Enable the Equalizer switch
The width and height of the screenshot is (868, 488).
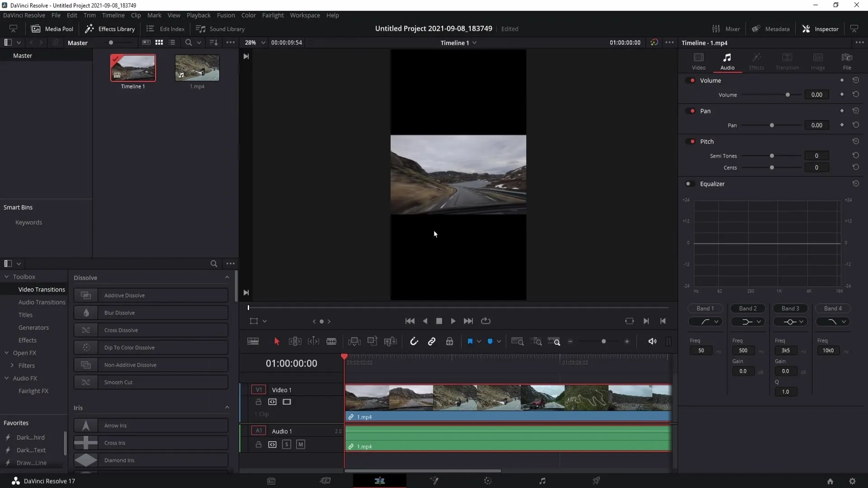[690, 184]
